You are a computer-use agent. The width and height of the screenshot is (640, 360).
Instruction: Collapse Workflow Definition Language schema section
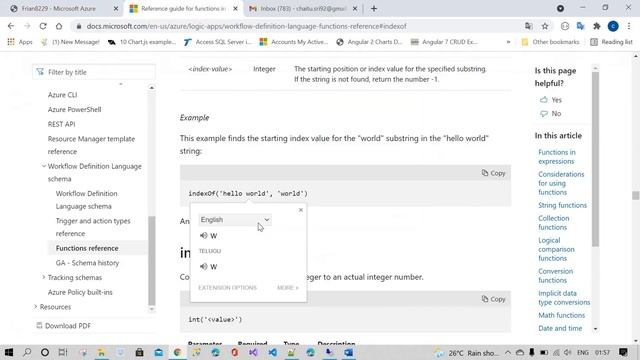click(44, 166)
